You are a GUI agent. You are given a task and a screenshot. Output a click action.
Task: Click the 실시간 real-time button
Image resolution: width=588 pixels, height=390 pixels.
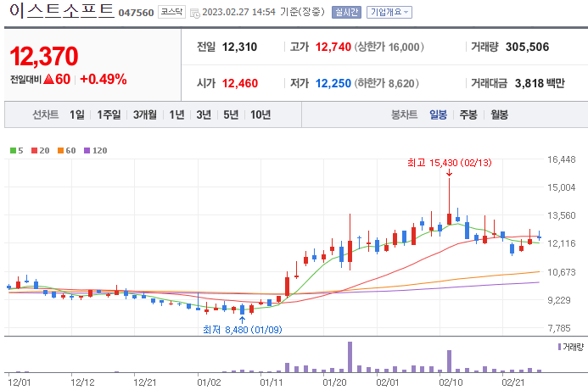pyautogui.click(x=346, y=13)
